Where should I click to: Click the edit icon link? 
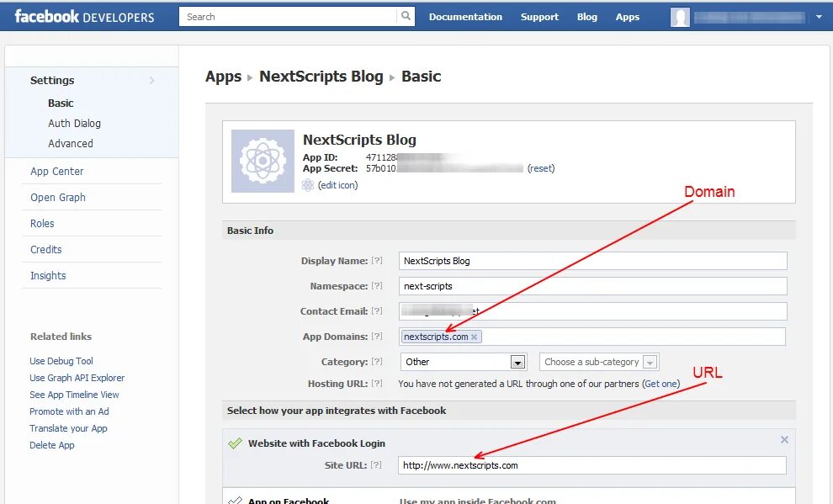(x=338, y=185)
